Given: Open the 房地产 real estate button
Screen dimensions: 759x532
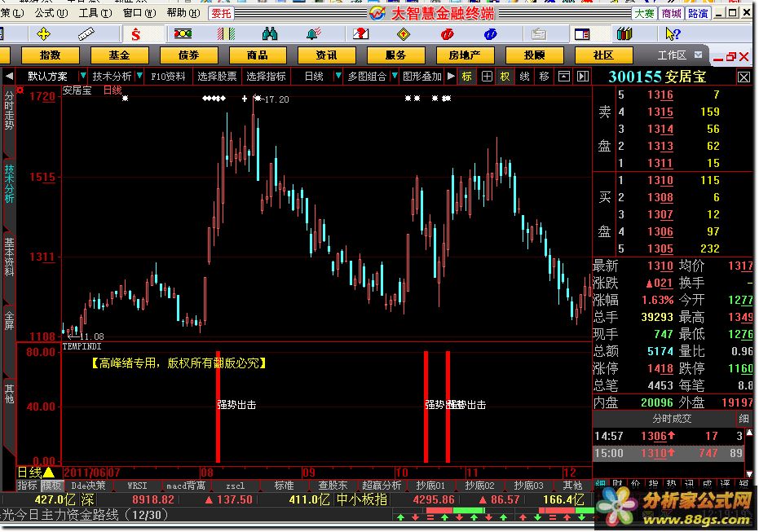Looking at the screenshot, I should (465, 55).
